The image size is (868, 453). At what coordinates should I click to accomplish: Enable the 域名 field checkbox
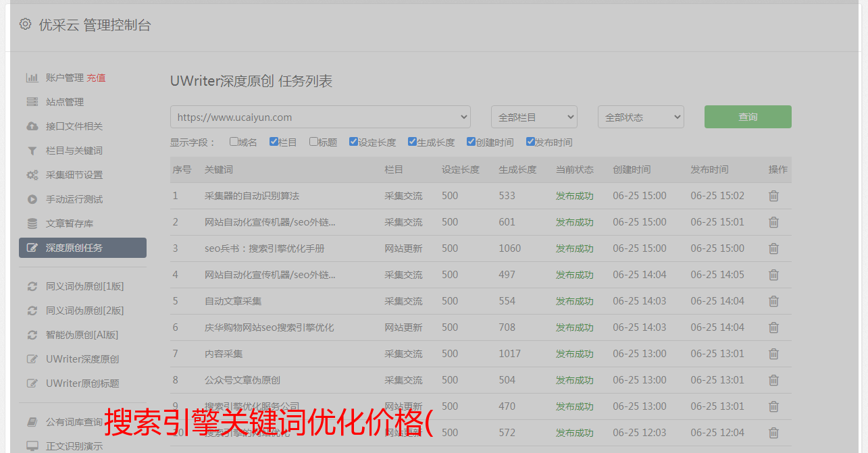[x=234, y=142]
